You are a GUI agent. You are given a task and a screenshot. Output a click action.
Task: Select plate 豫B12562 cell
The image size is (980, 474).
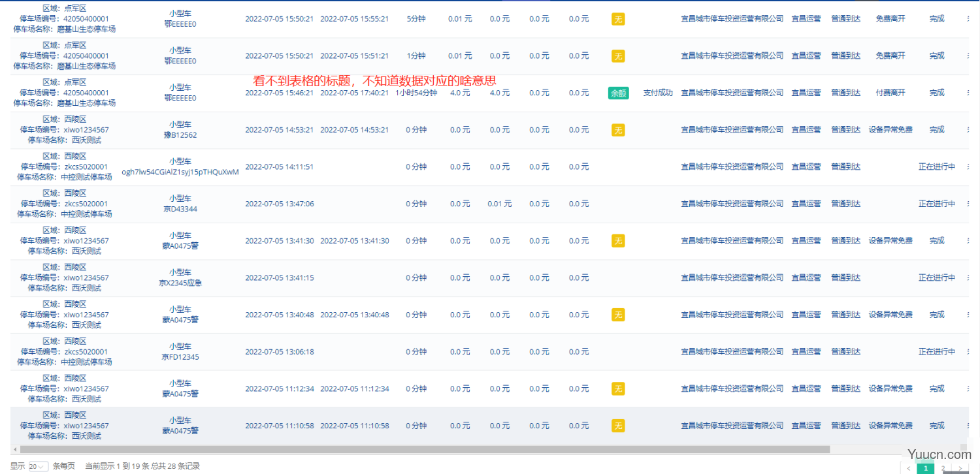pos(180,135)
